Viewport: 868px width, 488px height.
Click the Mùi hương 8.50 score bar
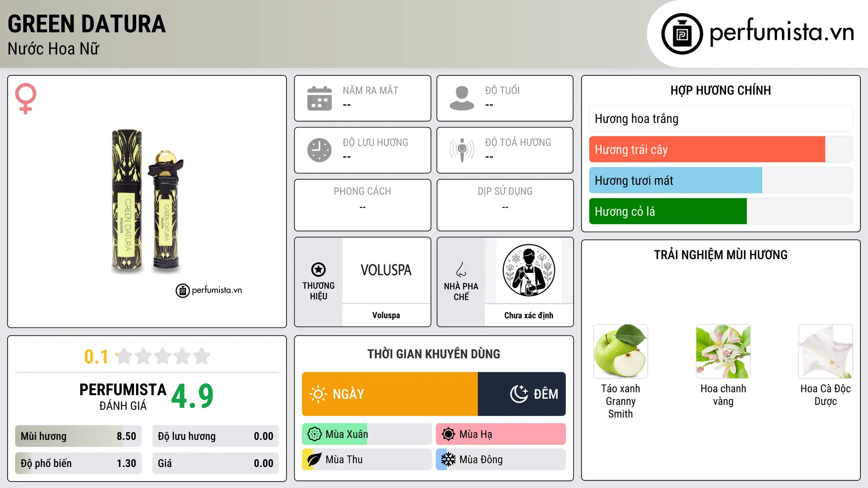(x=78, y=436)
